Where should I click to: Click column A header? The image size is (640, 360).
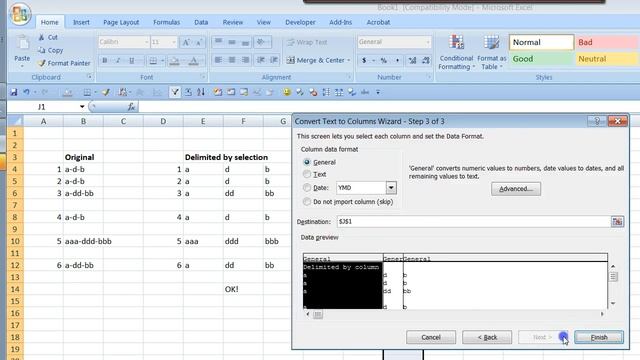coord(43,121)
